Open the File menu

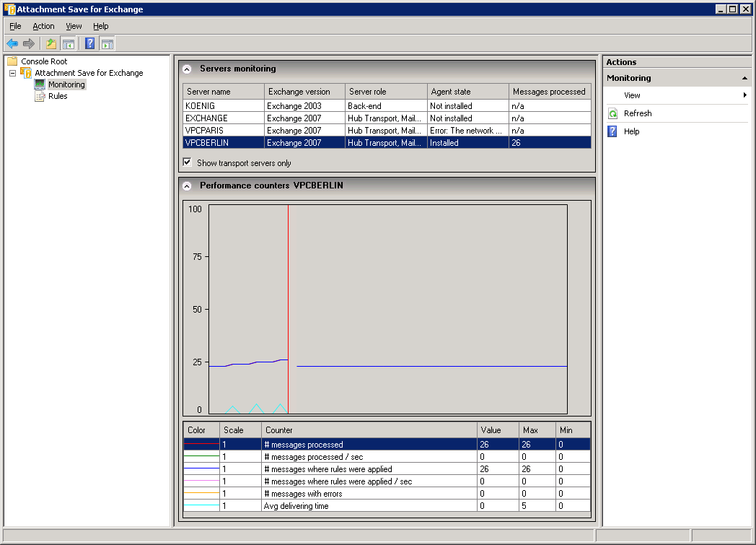point(15,26)
